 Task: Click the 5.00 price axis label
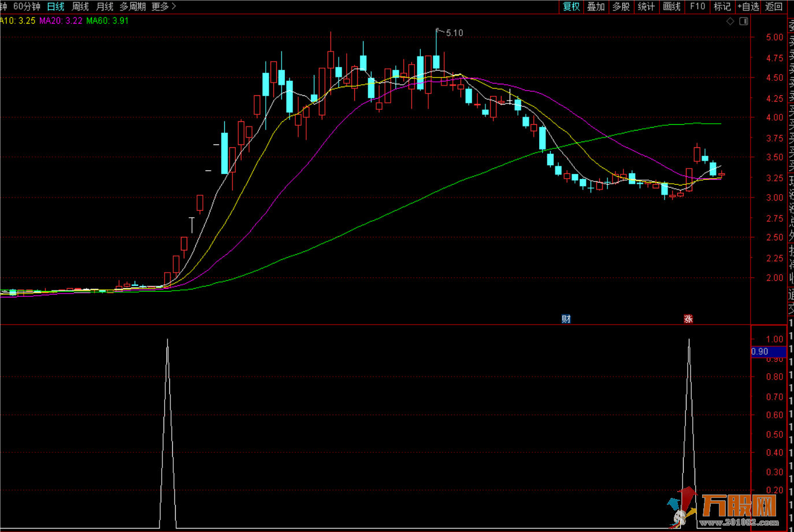click(x=775, y=37)
